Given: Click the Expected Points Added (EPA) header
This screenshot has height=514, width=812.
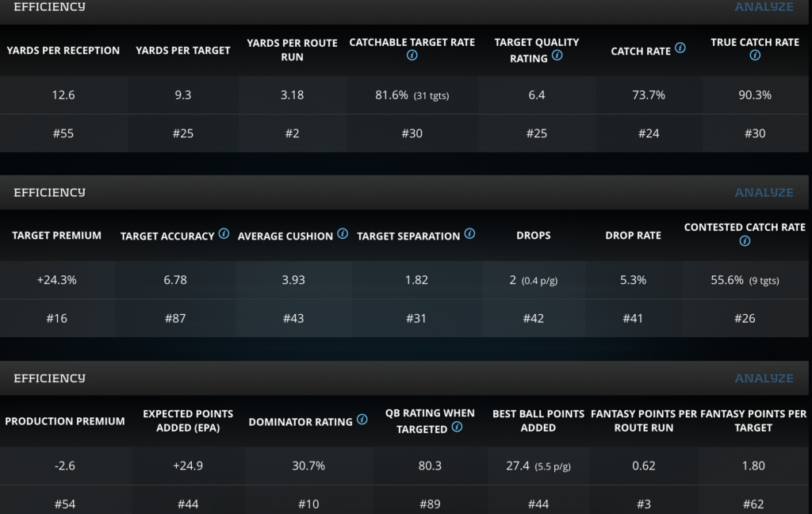Looking at the screenshot, I should (188, 420).
